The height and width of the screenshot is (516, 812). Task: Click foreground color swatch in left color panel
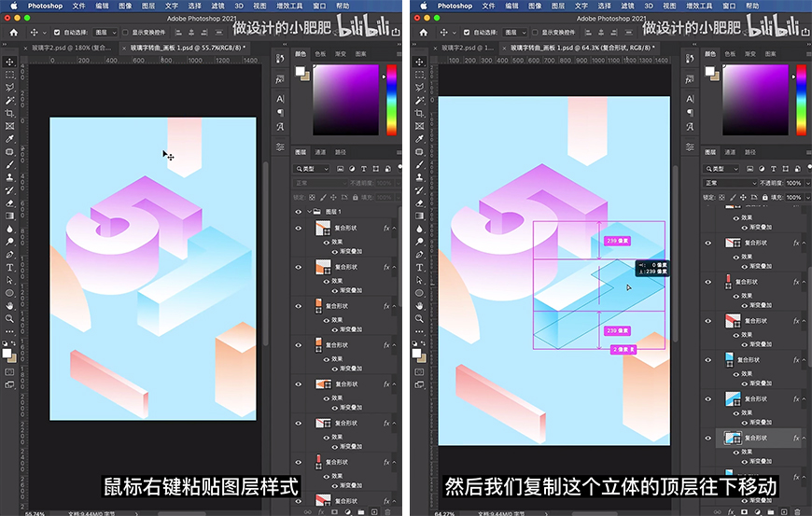[300, 71]
